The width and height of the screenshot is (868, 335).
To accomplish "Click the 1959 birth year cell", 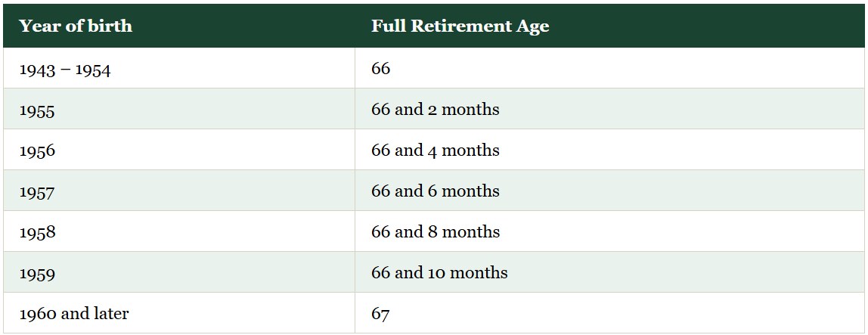I will [178, 272].
